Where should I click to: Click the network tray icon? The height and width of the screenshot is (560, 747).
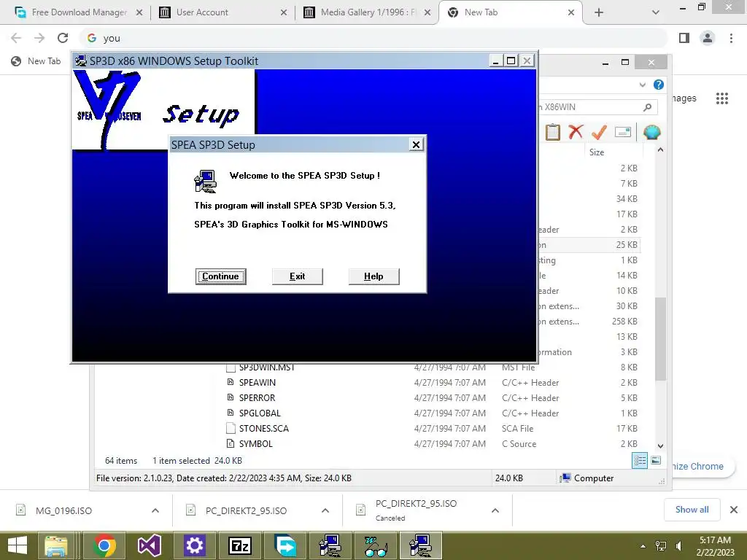point(661,546)
